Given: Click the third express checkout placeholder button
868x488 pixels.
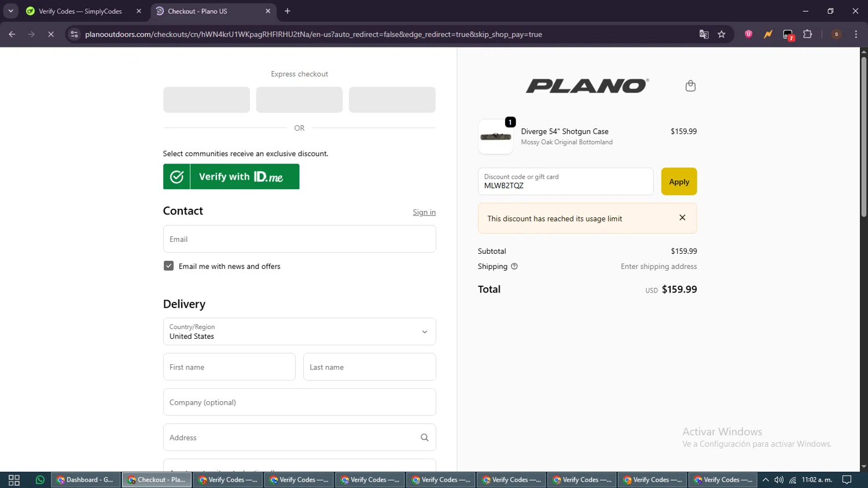Looking at the screenshot, I should (x=392, y=100).
